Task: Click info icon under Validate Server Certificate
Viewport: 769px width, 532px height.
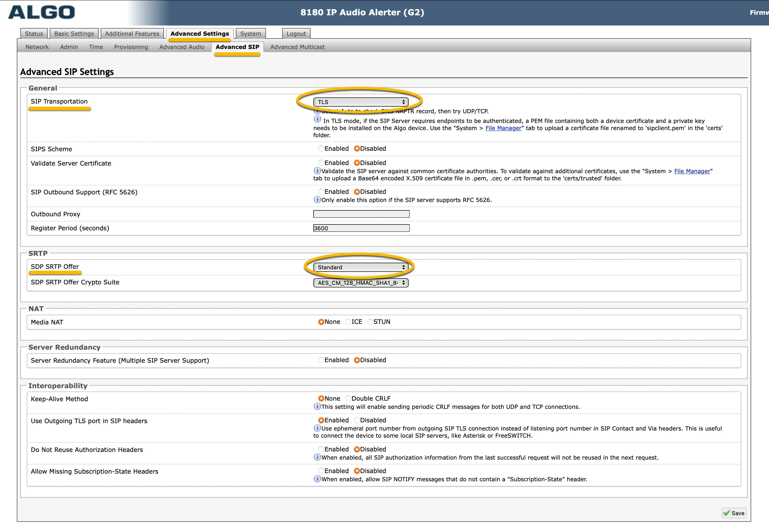Action: pos(317,171)
